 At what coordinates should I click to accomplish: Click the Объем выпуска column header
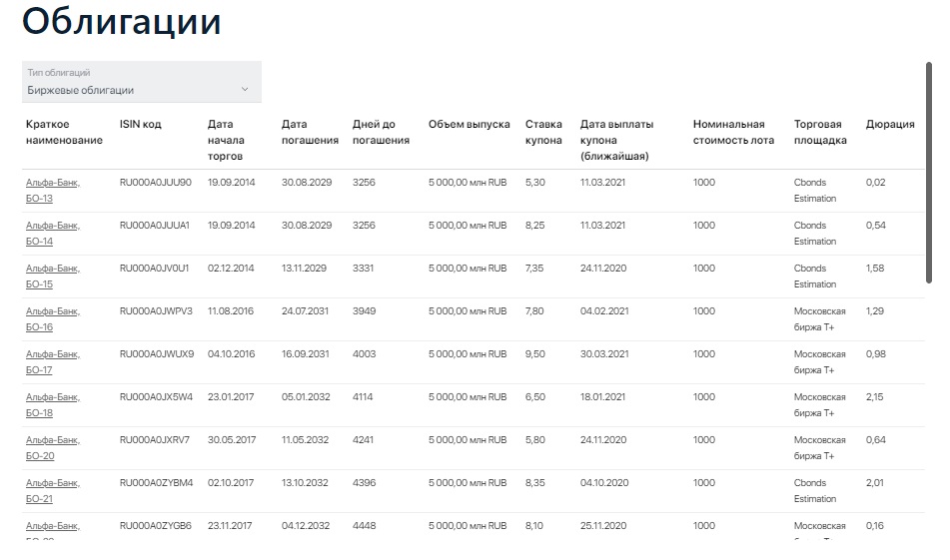pos(469,125)
